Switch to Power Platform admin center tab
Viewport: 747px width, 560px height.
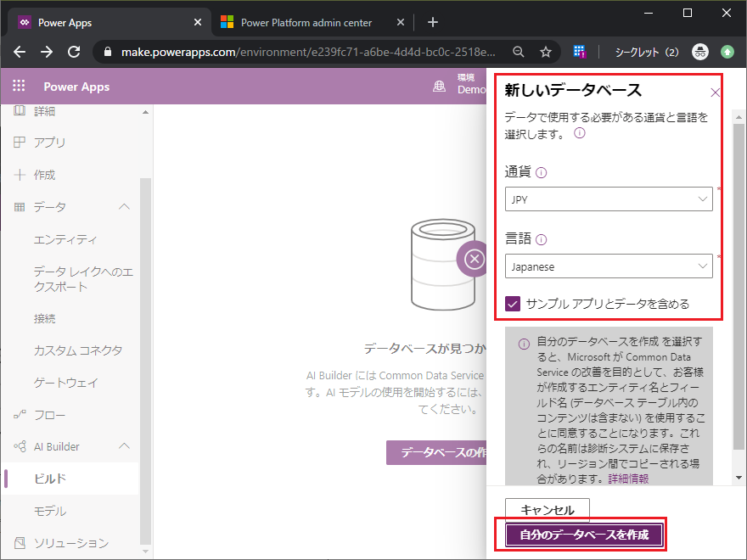click(x=306, y=22)
